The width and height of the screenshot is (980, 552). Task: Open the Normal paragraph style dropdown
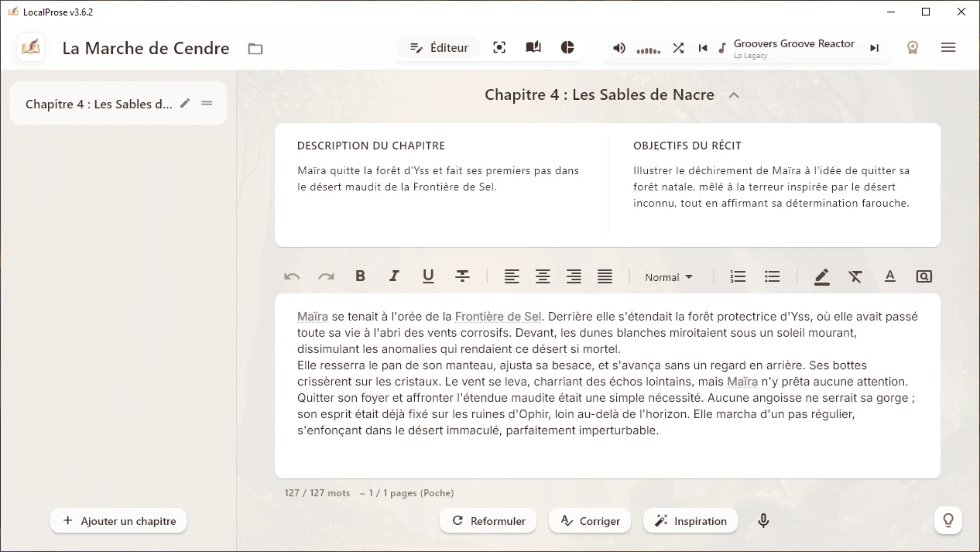click(669, 277)
